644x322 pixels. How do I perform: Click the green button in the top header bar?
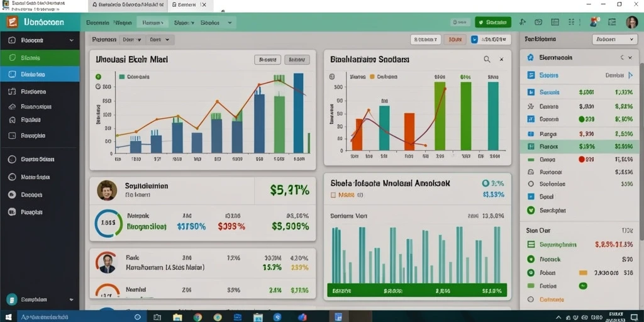[493, 22]
